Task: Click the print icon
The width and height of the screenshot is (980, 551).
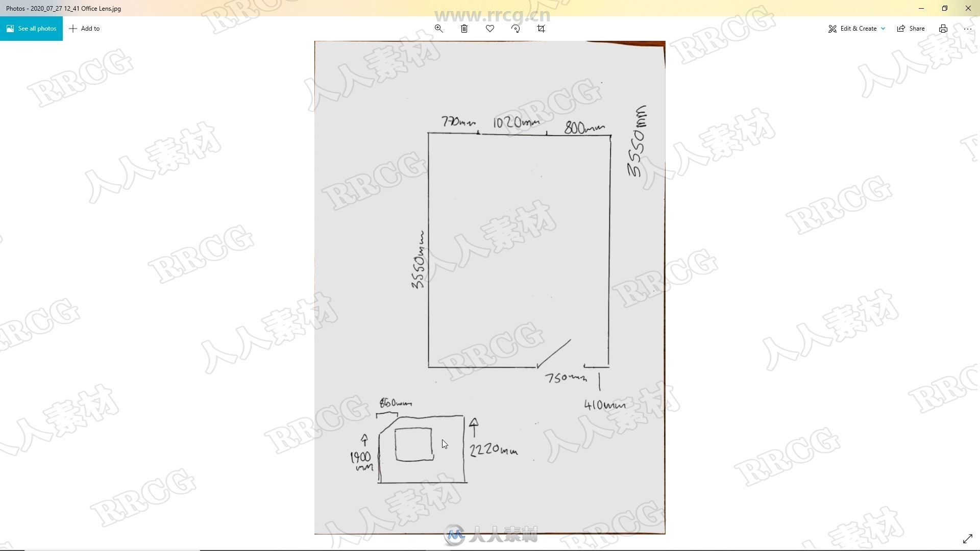Action: pyautogui.click(x=943, y=28)
